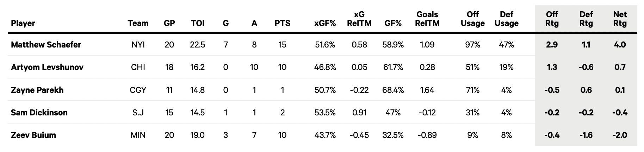Sort by TOI column header
This screenshot has height=152, width=644.
pyautogui.click(x=197, y=23)
